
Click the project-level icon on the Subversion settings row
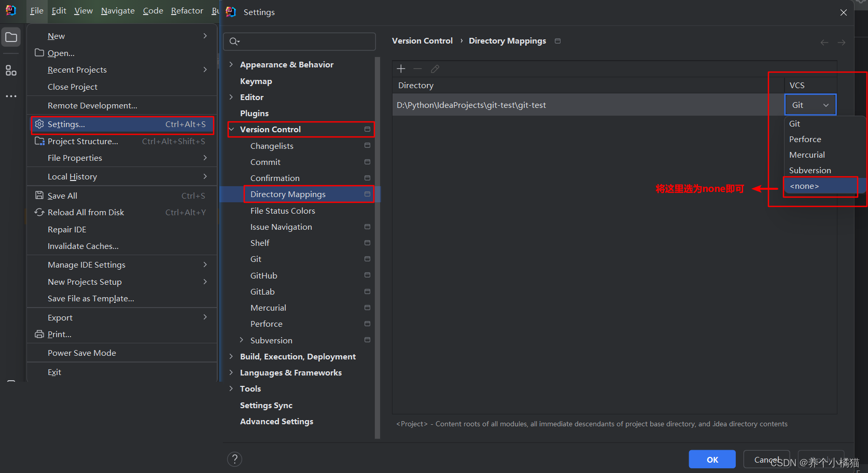[367, 340]
